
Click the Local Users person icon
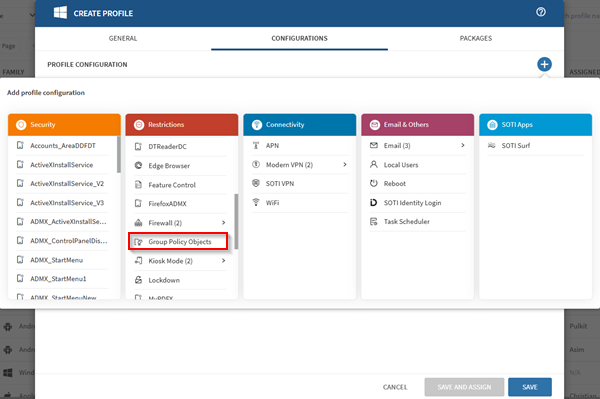click(374, 164)
